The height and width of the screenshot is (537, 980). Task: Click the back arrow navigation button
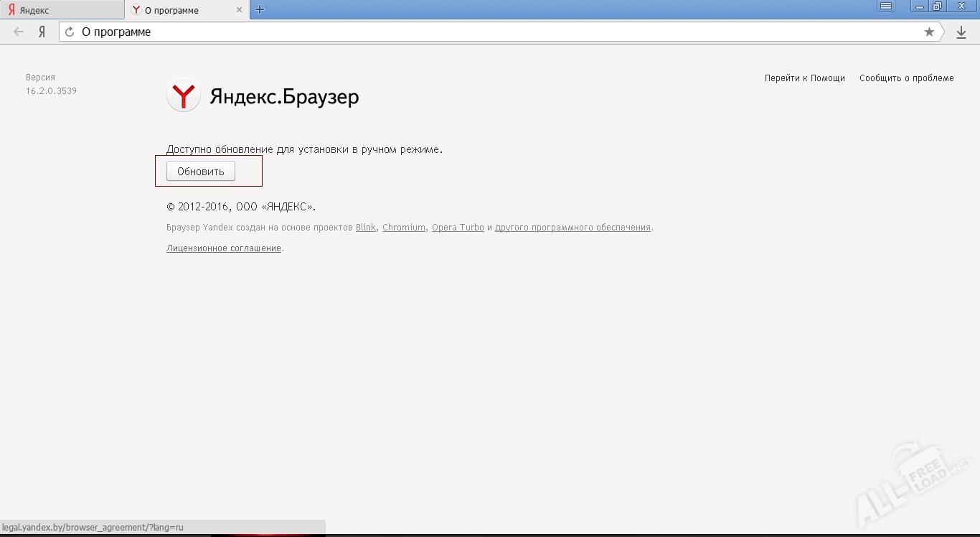(x=19, y=32)
